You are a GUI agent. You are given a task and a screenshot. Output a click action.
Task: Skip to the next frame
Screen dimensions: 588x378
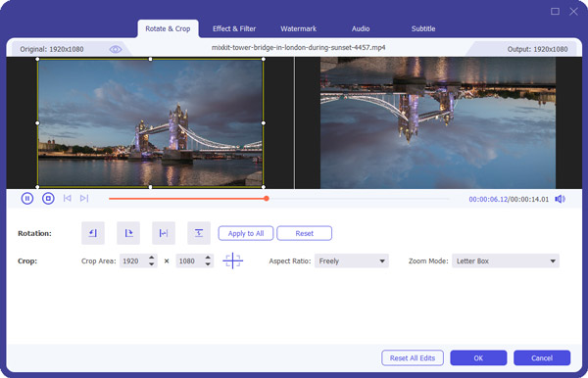coord(84,198)
